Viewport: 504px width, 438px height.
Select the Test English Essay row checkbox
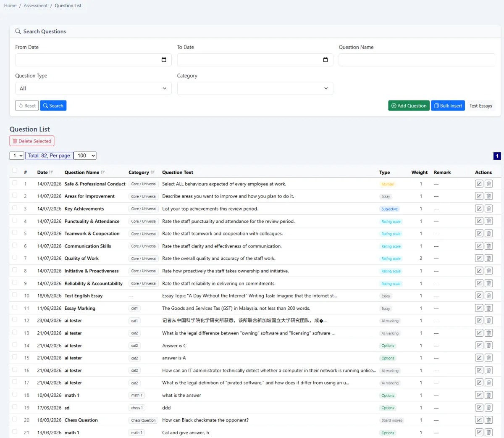(15, 295)
